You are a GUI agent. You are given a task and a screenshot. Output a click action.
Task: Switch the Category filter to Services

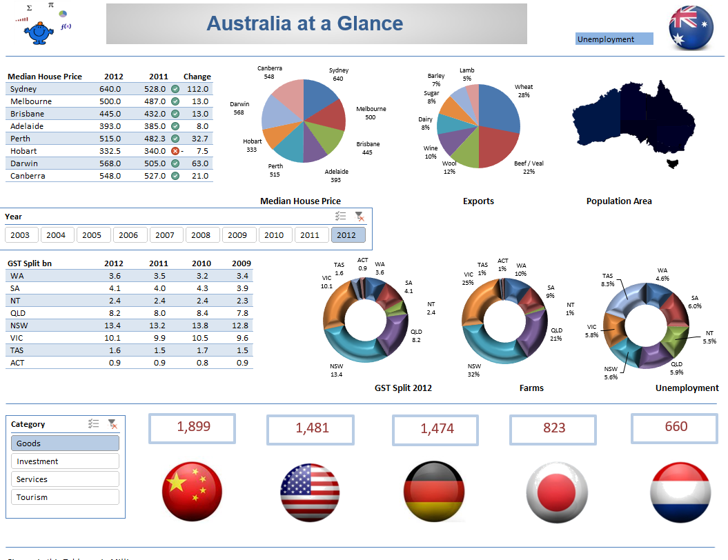coord(64,479)
